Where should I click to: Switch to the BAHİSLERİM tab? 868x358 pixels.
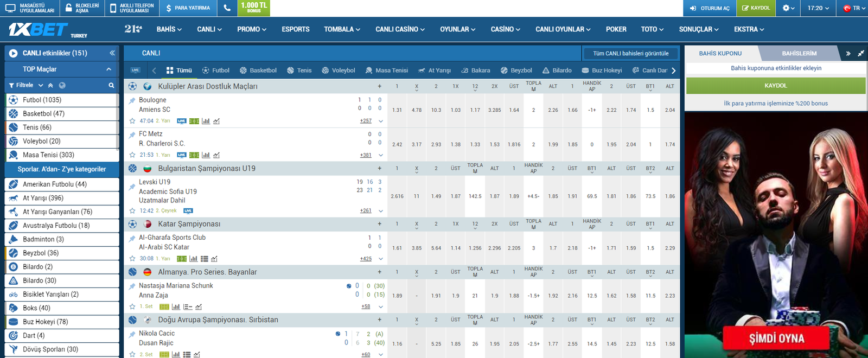click(x=799, y=53)
